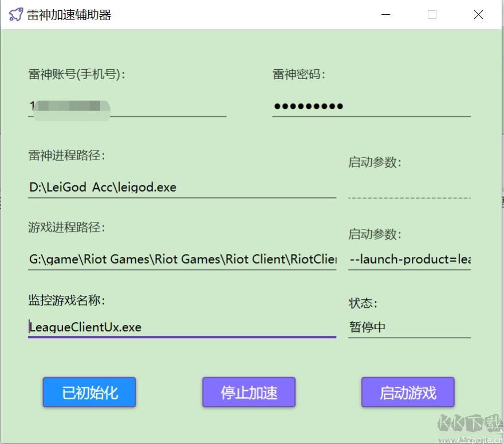504x444 pixels.
Task: Click the 游戏进程路径 path field
Action: pos(182,259)
